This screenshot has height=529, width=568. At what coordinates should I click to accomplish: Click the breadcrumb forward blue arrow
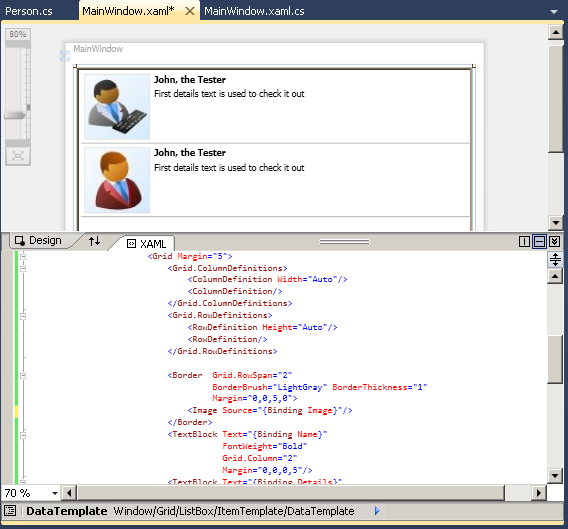click(x=377, y=511)
